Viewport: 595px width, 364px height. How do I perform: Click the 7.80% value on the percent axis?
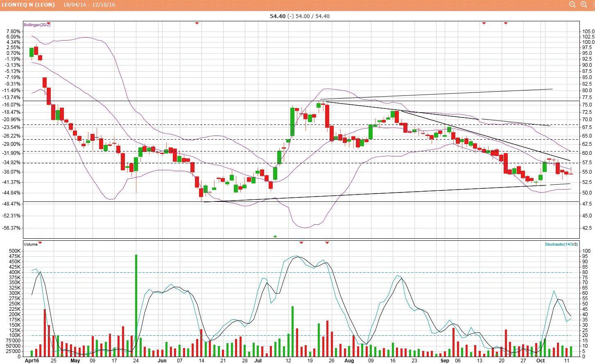(14, 32)
